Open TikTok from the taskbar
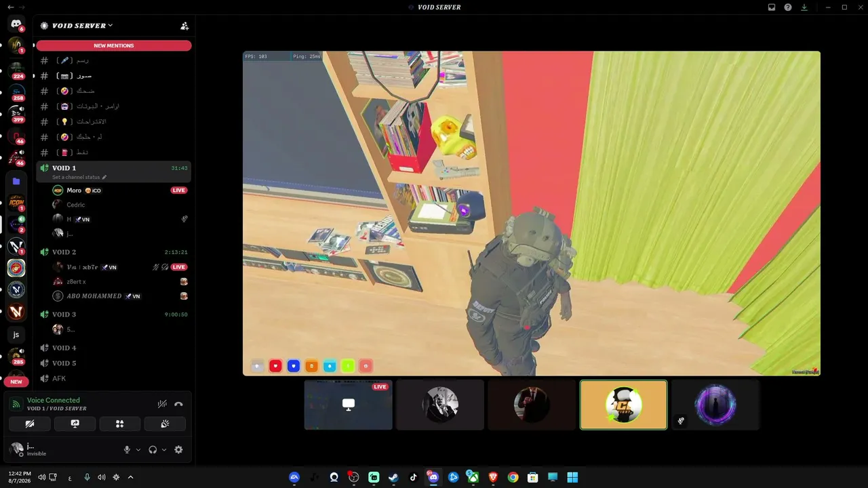This screenshot has height=488, width=868. click(414, 477)
